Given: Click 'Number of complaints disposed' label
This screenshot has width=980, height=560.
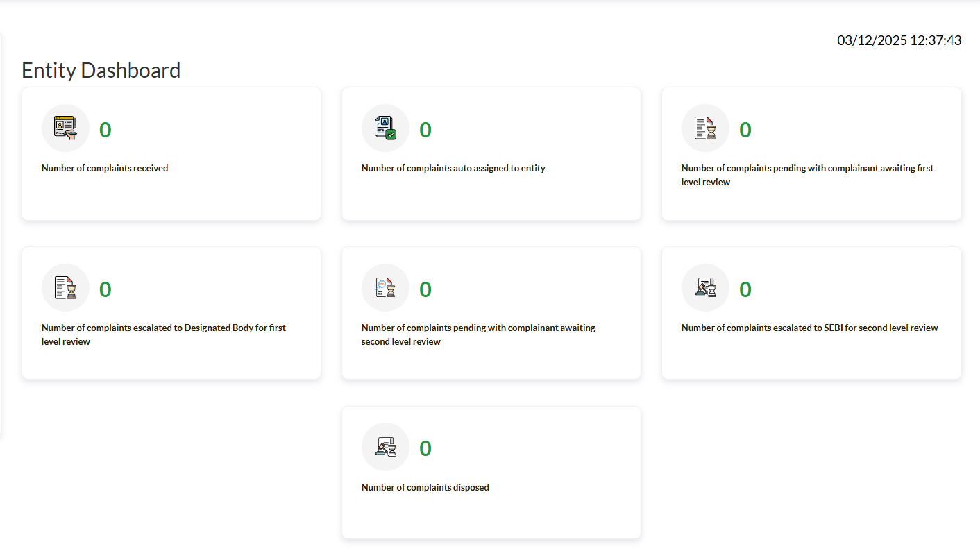Looking at the screenshot, I should [425, 487].
